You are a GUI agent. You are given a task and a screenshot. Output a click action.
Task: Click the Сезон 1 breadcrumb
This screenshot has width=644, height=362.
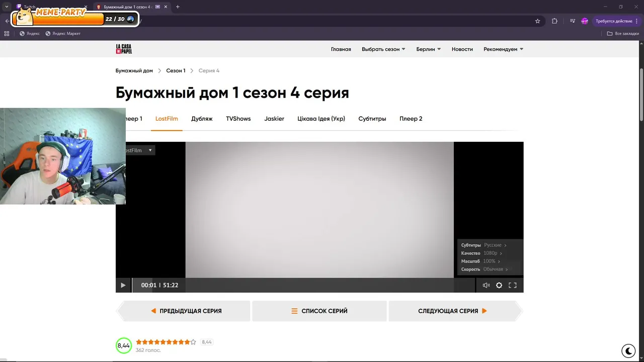point(176,71)
